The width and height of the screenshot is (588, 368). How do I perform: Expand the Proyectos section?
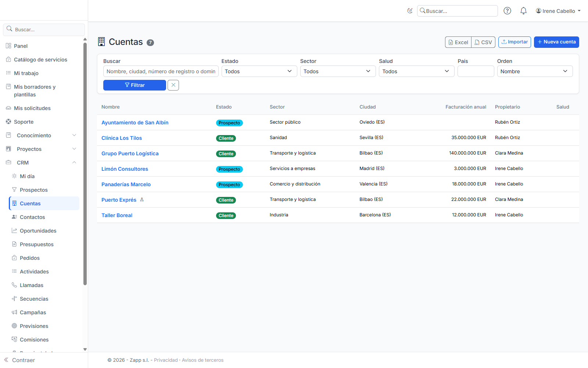[x=41, y=149]
